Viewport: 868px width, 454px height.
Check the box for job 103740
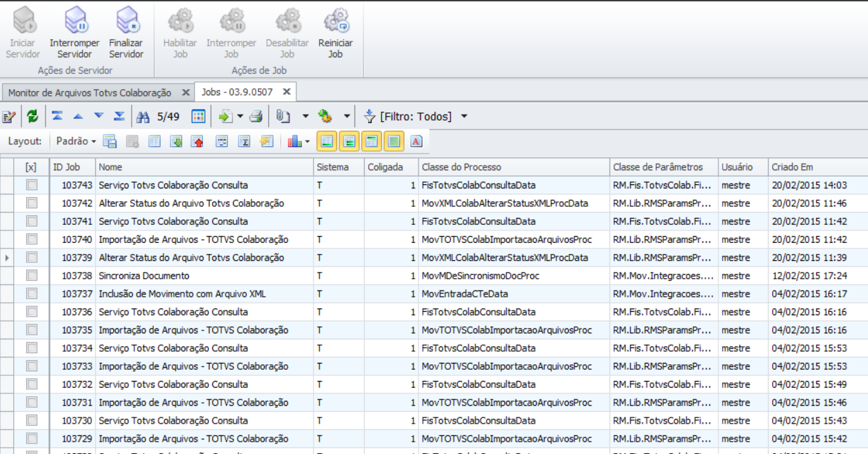(x=31, y=239)
